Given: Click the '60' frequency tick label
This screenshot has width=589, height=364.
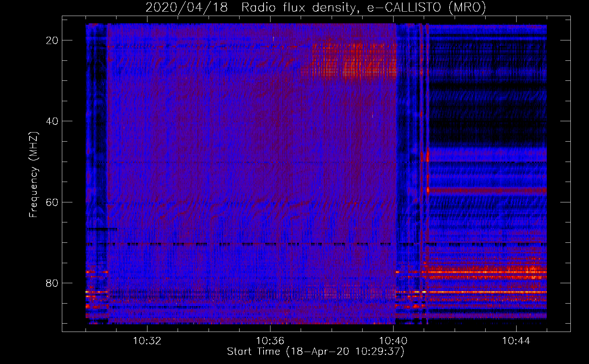Looking at the screenshot, I should click(x=52, y=202).
